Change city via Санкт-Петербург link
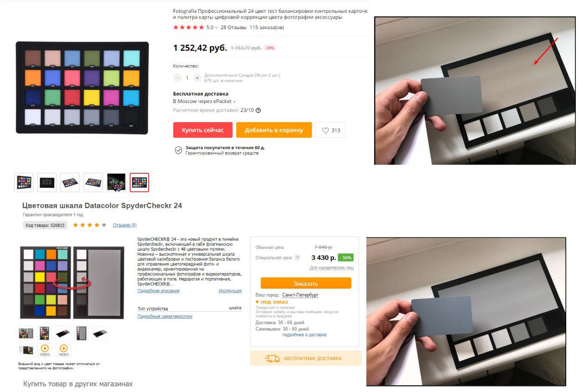Image resolution: width=584 pixels, height=392 pixels. point(300,295)
